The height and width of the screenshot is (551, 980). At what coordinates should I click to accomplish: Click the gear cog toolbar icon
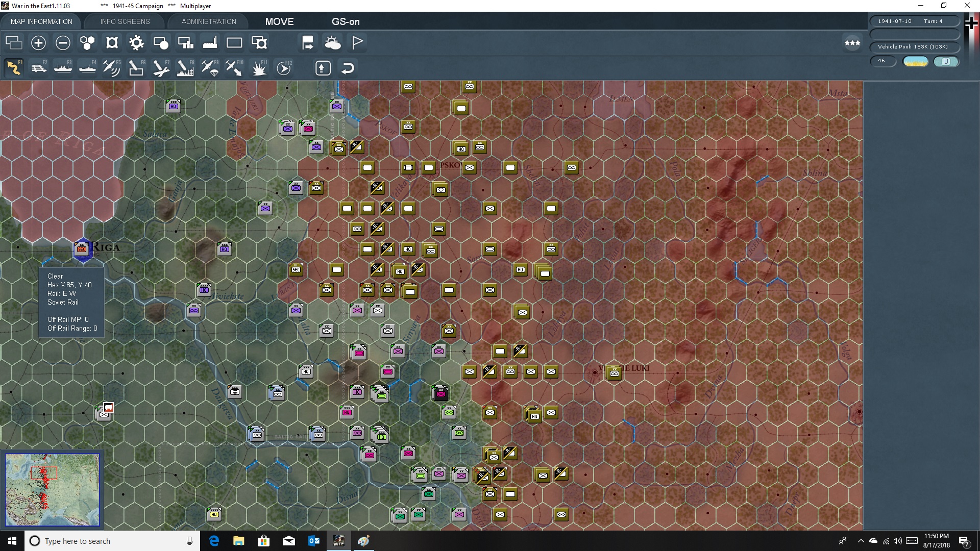click(136, 43)
